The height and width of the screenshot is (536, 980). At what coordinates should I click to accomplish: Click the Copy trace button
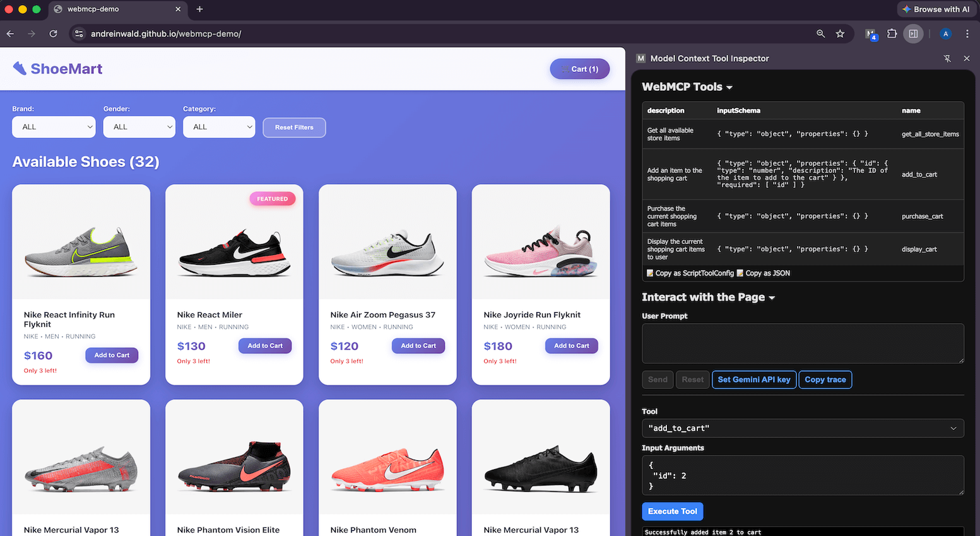pos(825,380)
